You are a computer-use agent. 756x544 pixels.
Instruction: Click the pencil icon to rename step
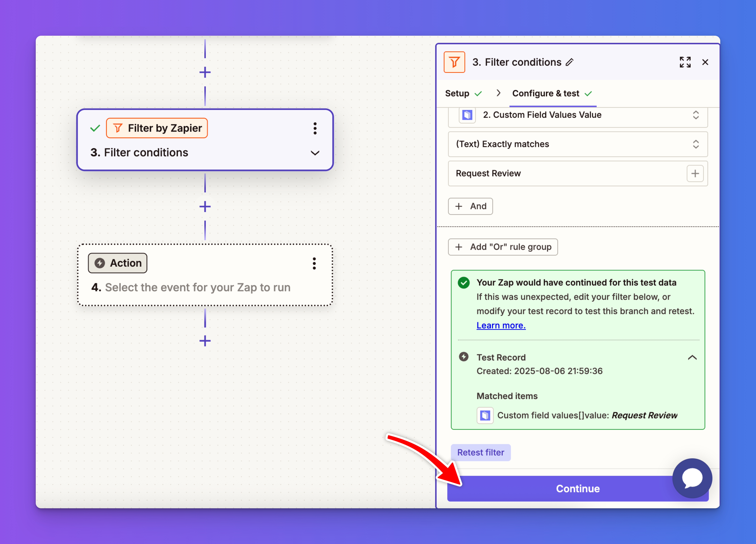(x=570, y=62)
